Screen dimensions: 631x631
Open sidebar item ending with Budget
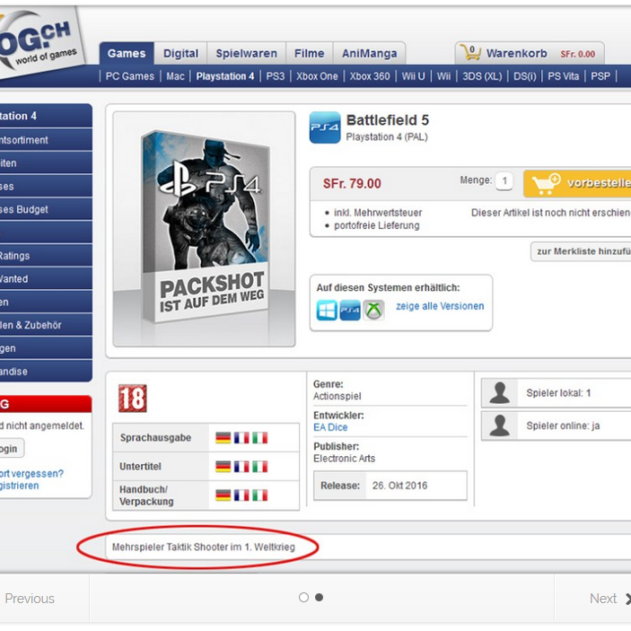coord(45,209)
